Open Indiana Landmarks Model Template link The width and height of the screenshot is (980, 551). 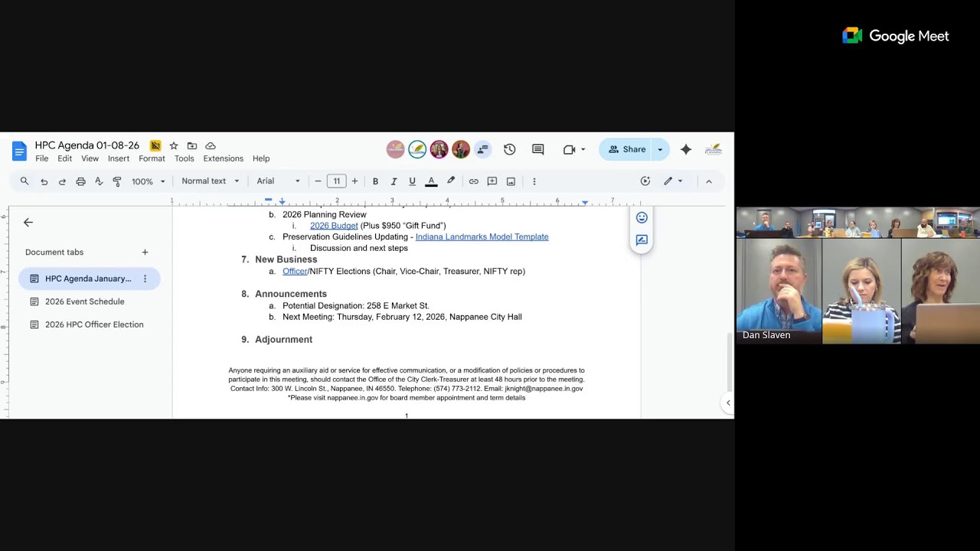482,237
